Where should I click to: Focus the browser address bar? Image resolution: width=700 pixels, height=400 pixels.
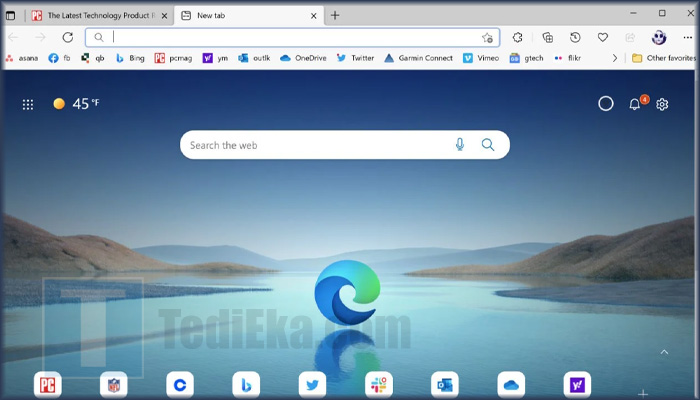click(x=292, y=38)
